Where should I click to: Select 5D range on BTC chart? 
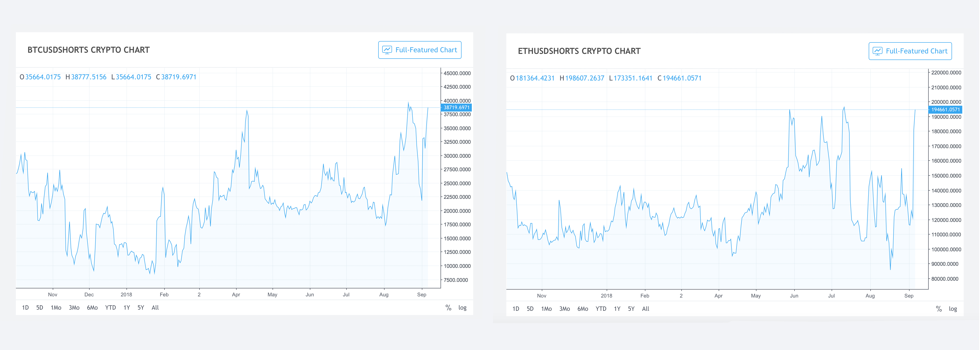[x=40, y=308]
